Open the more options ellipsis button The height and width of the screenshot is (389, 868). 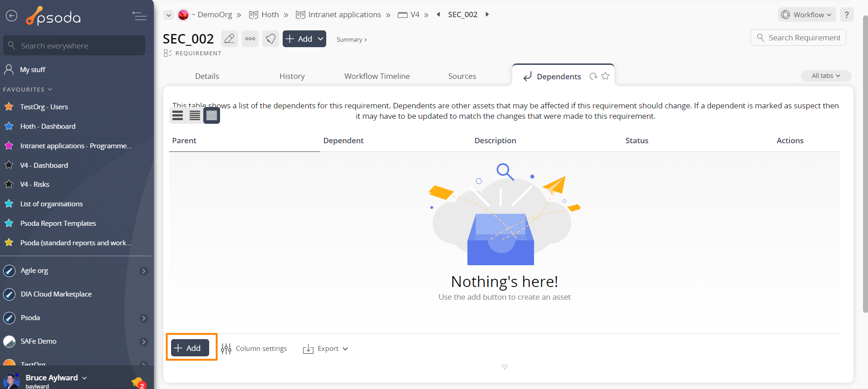pyautogui.click(x=250, y=39)
